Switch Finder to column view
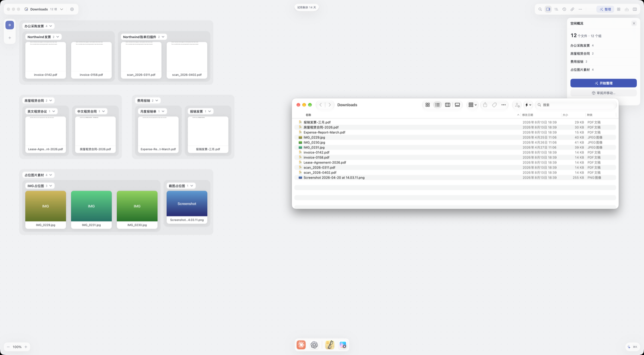Image resolution: width=644 pixels, height=355 pixels. [448, 105]
